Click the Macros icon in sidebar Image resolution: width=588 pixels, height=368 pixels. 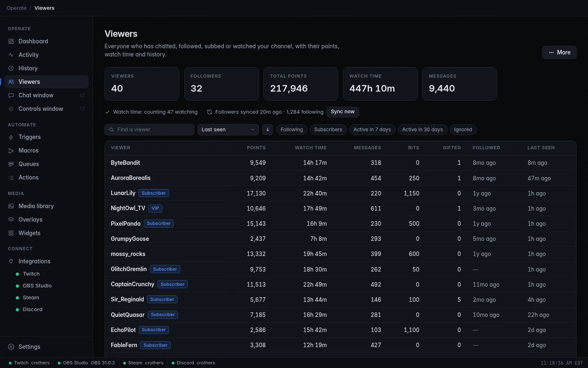tap(11, 150)
